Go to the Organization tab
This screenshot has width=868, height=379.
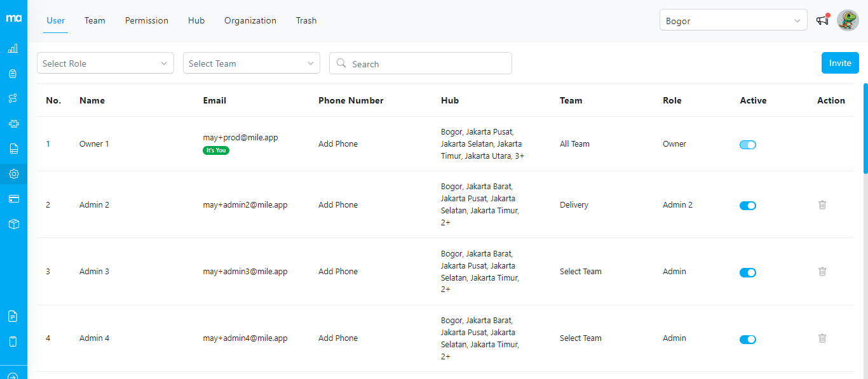(250, 20)
